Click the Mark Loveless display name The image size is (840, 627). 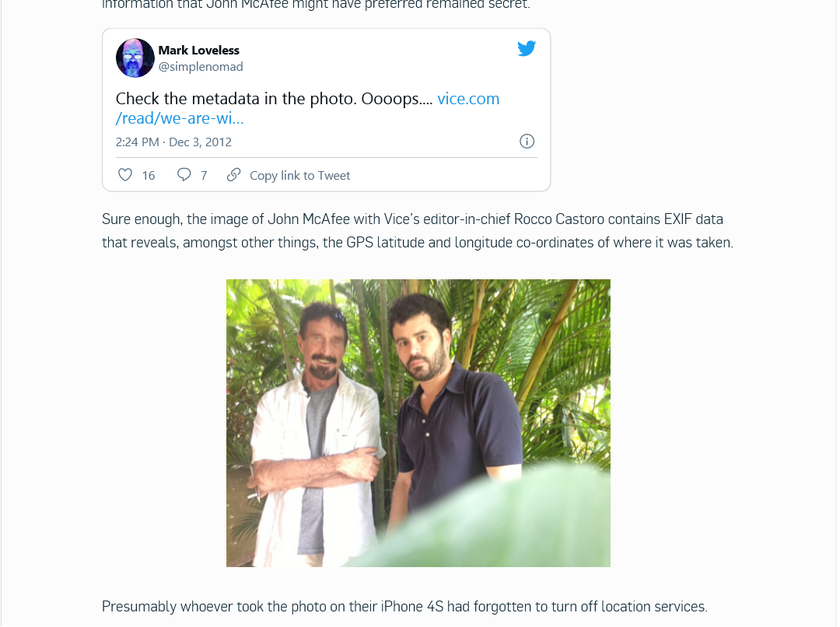(199, 51)
